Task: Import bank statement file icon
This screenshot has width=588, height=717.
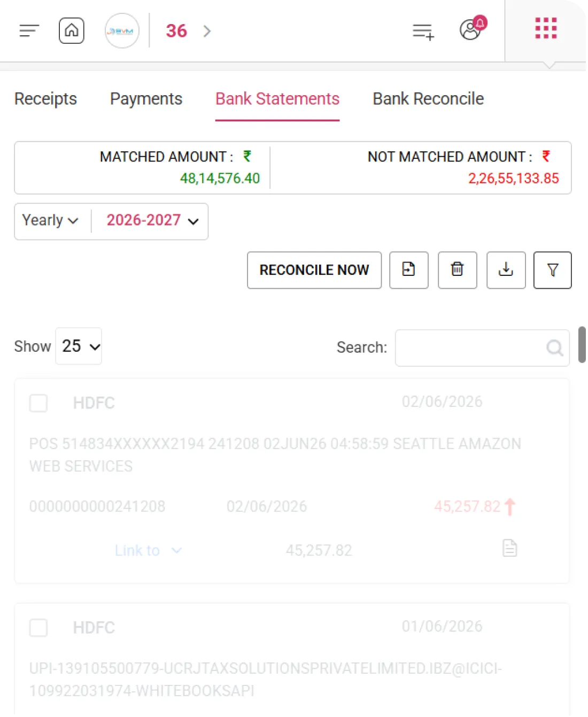Action: [409, 270]
